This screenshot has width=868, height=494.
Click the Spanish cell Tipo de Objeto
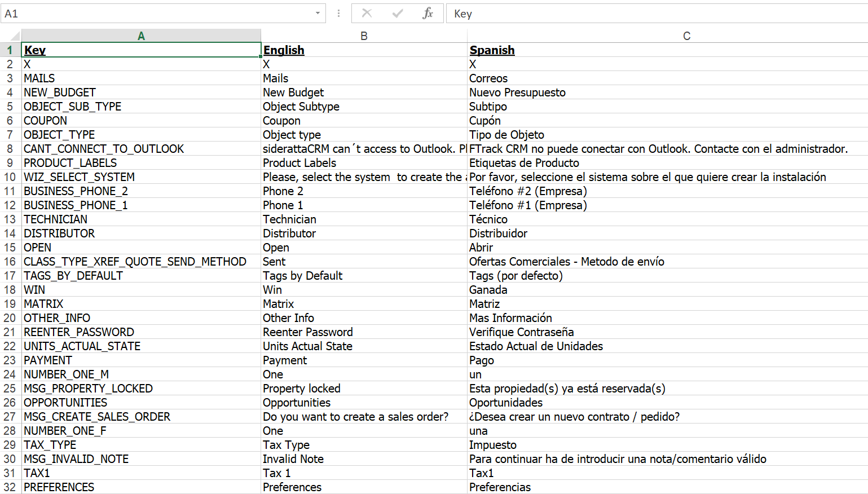668,135
